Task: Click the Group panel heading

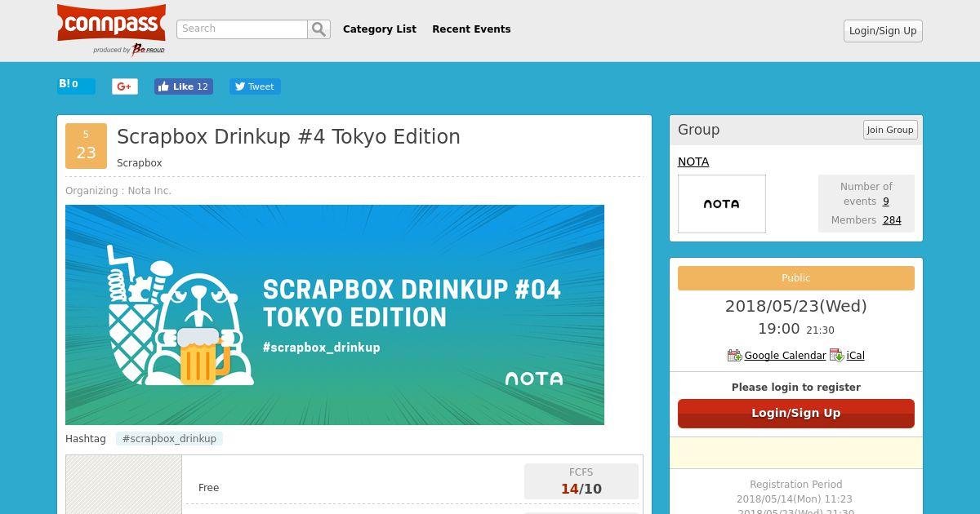Action: point(699,130)
